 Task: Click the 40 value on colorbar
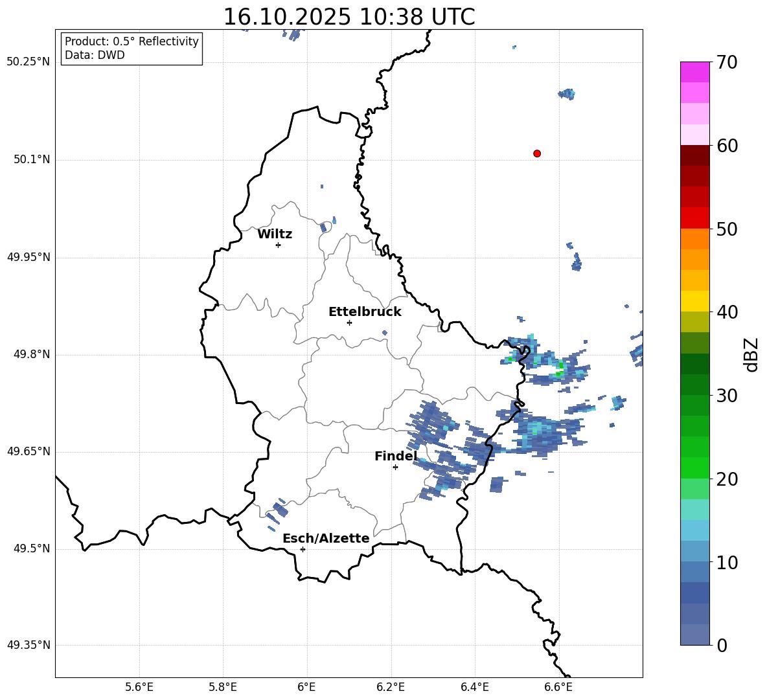click(727, 312)
